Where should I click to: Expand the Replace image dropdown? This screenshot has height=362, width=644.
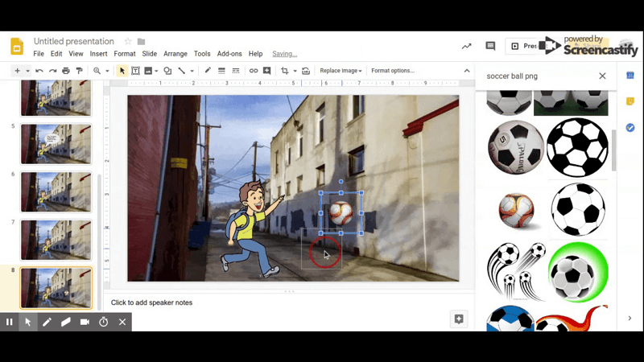[341, 71]
